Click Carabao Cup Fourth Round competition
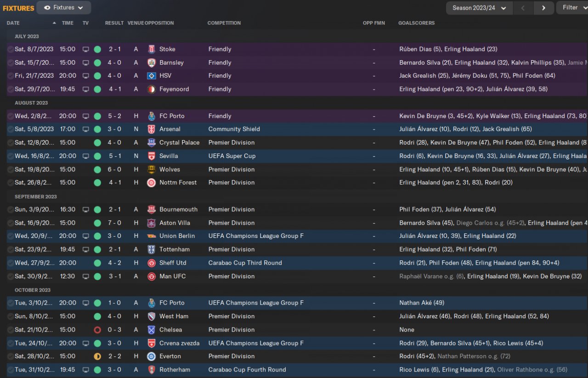This screenshot has width=588, height=378. click(x=247, y=370)
